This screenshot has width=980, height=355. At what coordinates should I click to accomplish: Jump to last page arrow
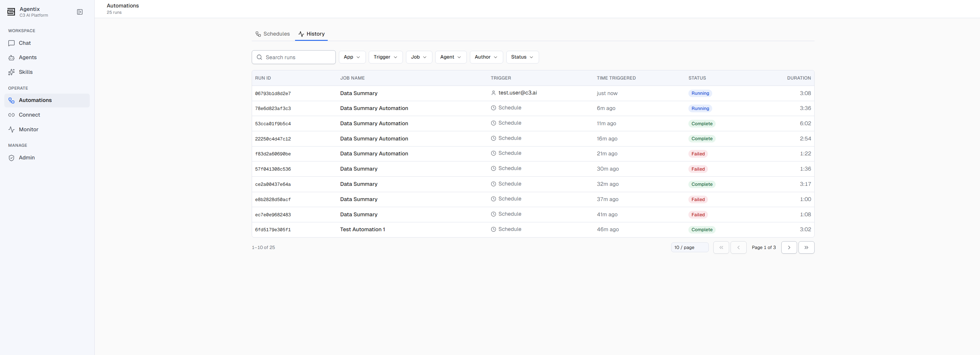pyautogui.click(x=806, y=248)
